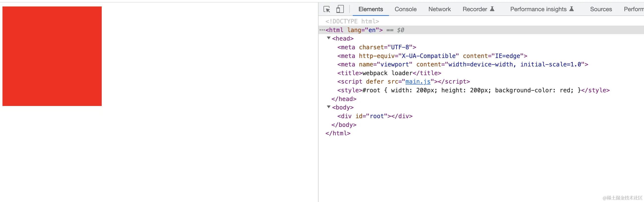Click the Recorder experiment flask icon
Viewport: 644px width, 202px height.
pos(492,9)
